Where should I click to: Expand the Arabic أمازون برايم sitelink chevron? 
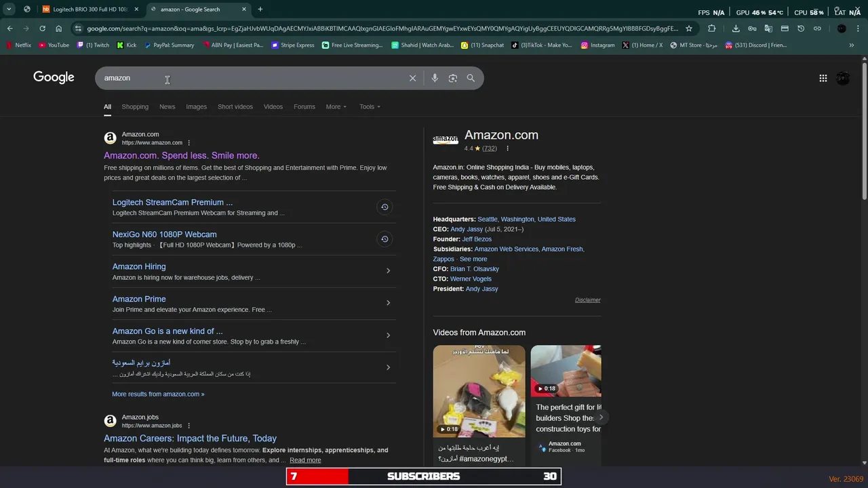click(x=388, y=367)
